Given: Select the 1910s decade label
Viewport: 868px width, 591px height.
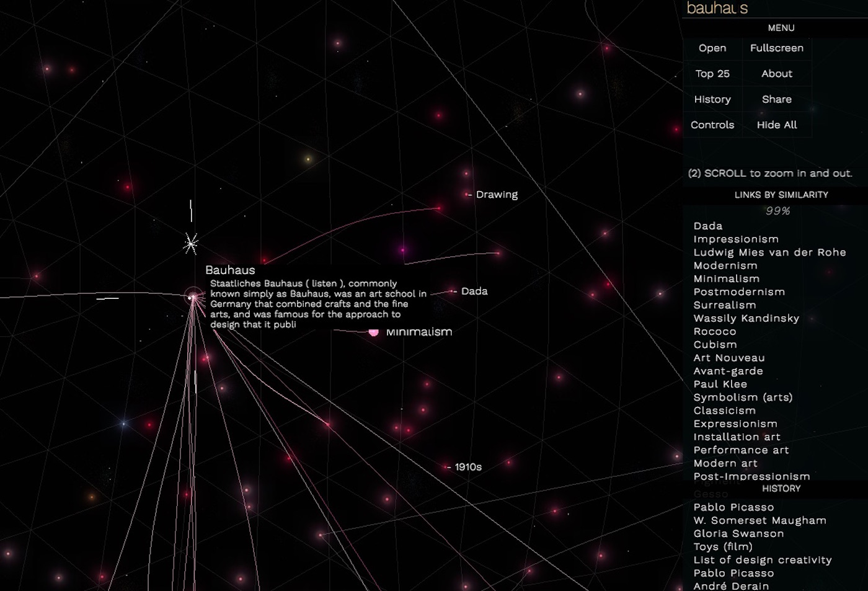Looking at the screenshot, I should coord(469,467).
